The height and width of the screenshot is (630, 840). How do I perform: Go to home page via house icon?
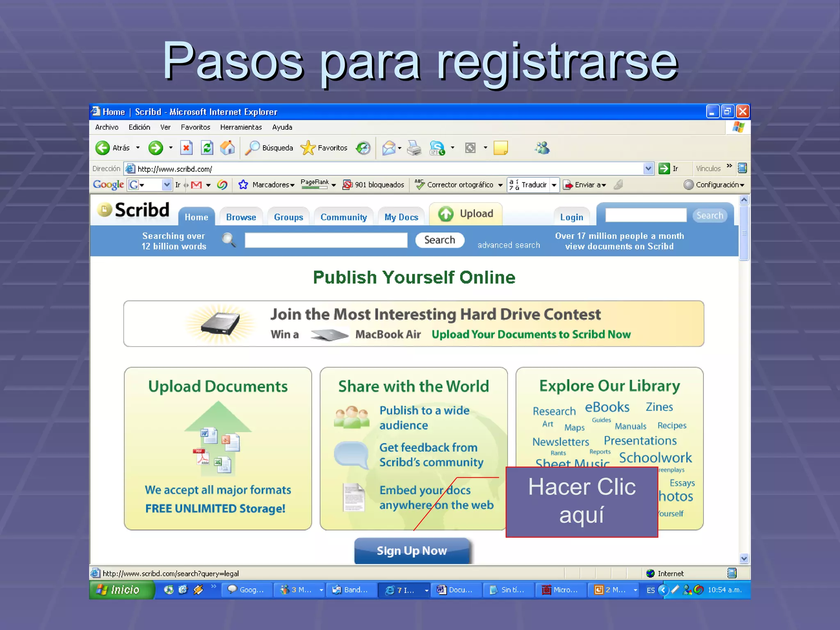(227, 148)
